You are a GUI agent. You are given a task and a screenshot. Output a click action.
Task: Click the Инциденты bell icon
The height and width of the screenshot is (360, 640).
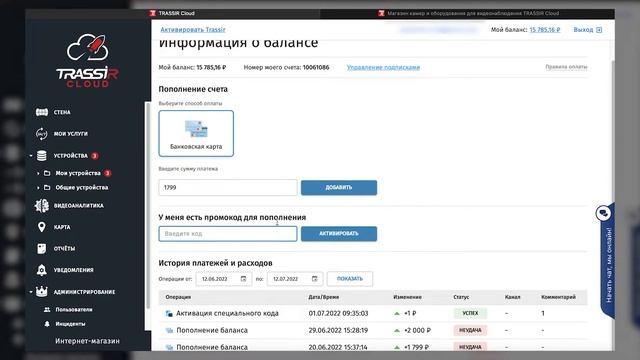(x=47, y=324)
